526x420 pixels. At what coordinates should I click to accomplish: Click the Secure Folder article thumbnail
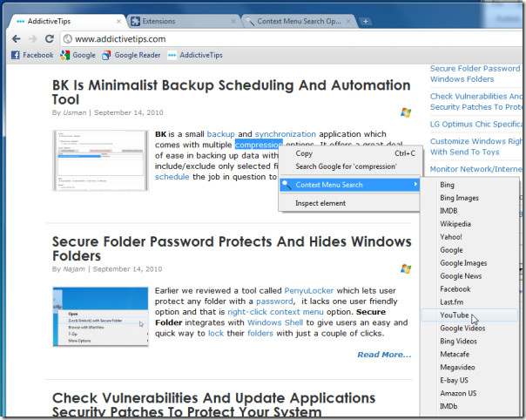coord(101,316)
